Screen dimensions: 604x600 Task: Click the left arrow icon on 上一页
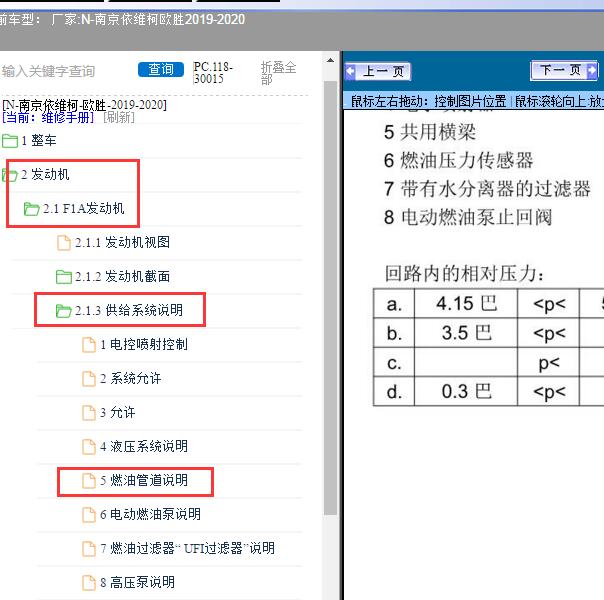click(x=351, y=71)
